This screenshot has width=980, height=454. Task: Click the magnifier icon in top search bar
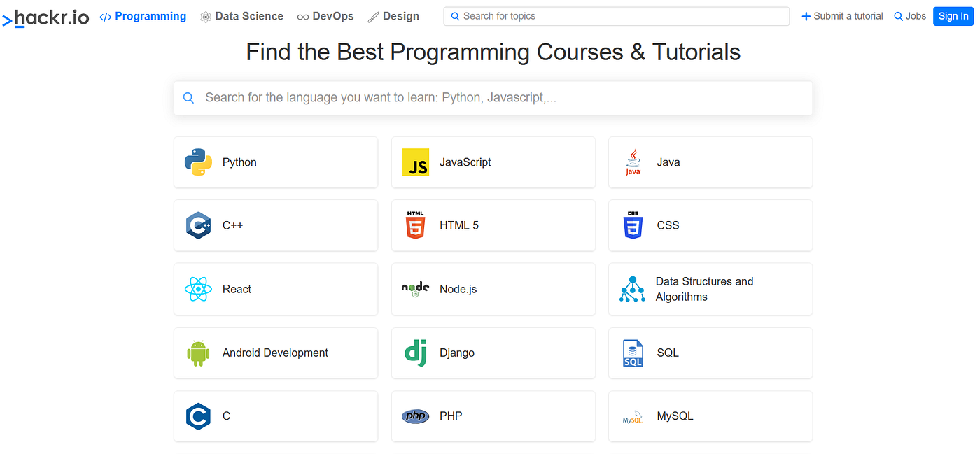456,16
